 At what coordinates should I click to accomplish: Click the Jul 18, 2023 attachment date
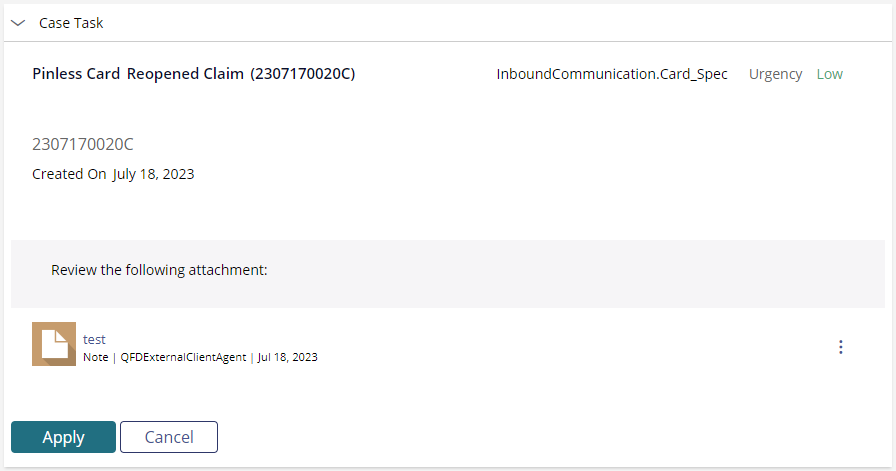pos(287,357)
